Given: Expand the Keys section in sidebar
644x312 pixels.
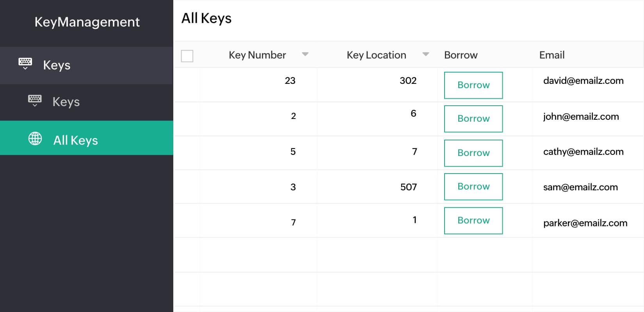Looking at the screenshot, I should click(x=57, y=65).
